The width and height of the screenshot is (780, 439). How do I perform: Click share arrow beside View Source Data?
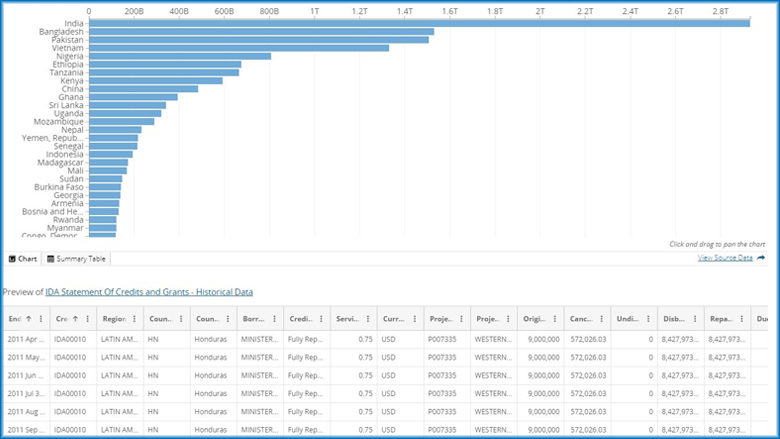(x=761, y=258)
